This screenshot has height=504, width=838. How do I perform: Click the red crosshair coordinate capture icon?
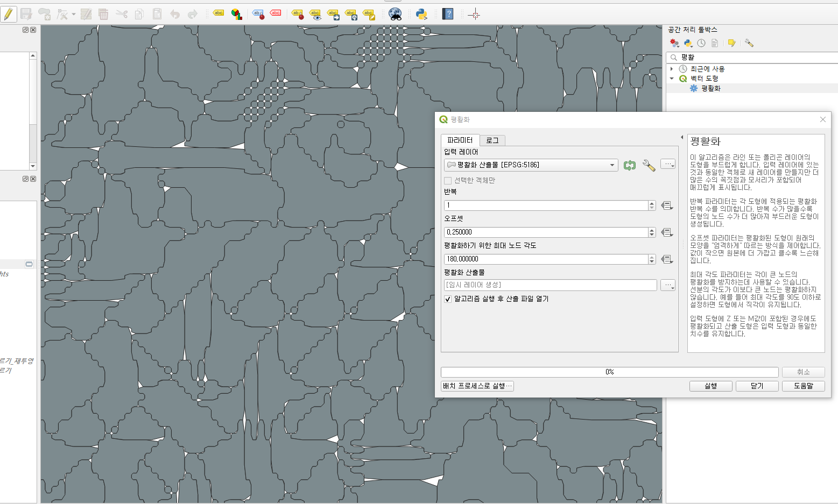point(474,15)
